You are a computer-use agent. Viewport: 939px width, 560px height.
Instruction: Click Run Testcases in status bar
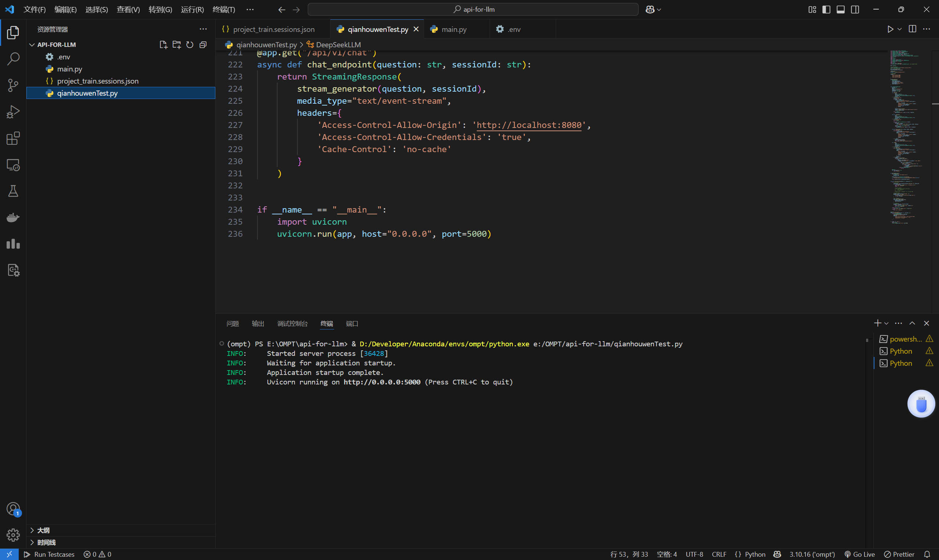(x=50, y=554)
